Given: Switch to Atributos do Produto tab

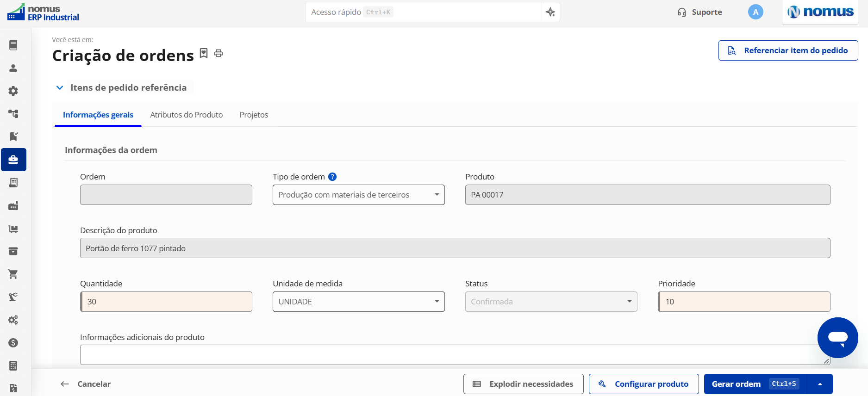Looking at the screenshot, I should pyautogui.click(x=186, y=115).
